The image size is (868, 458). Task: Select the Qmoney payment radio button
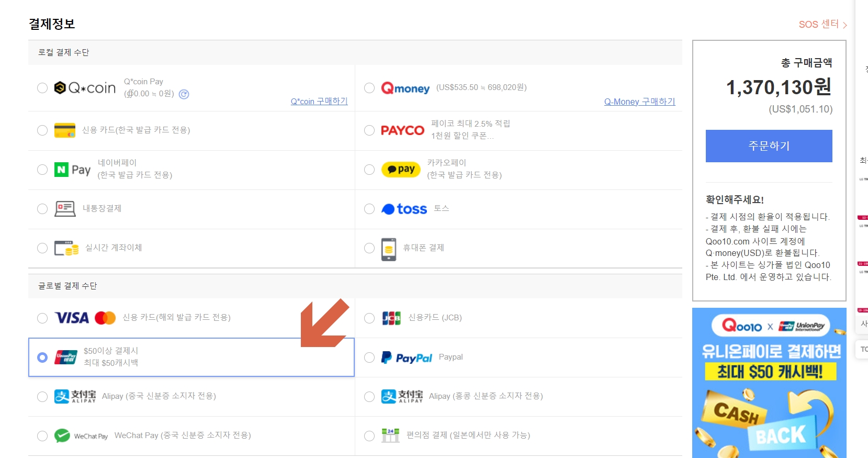coord(369,88)
